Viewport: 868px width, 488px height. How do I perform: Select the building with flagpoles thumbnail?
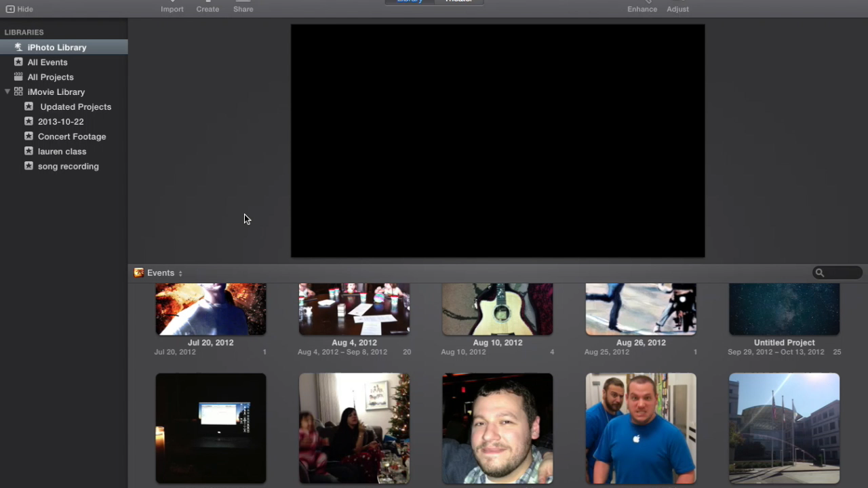coord(784,428)
